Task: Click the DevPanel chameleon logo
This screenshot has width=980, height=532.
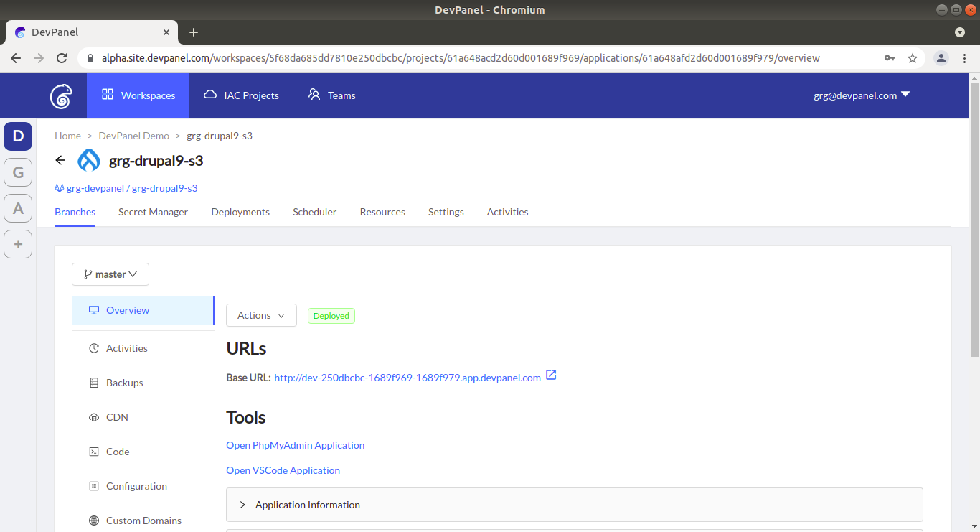Action: [62, 95]
